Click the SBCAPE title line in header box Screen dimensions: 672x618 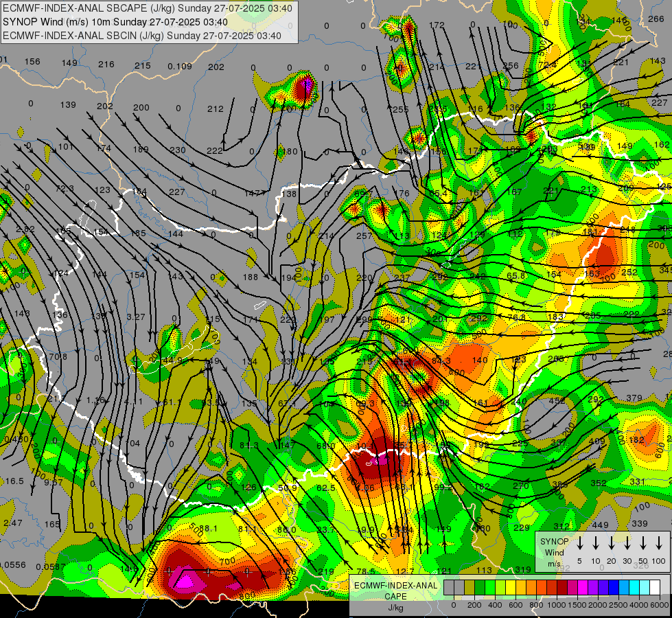[x=148, y=8]
